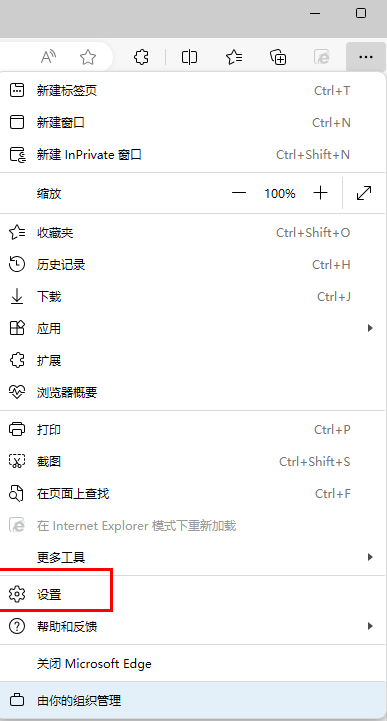Expand the 应用 submenu arrow

tap(370, 328)
